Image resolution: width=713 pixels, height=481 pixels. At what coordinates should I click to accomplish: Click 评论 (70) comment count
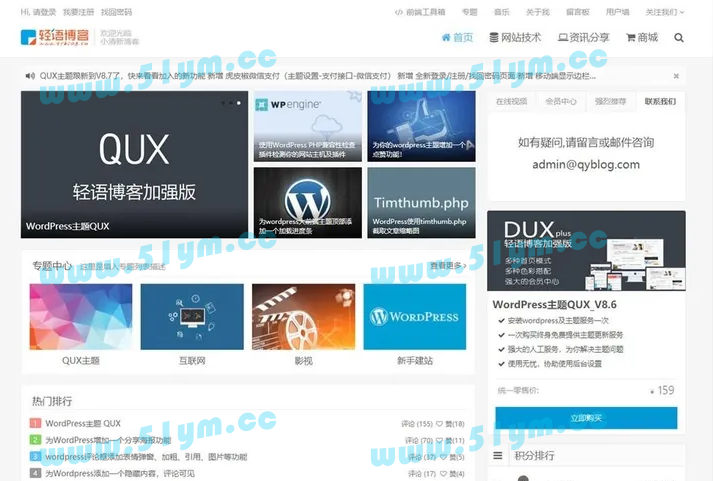[x=419, y=441]
